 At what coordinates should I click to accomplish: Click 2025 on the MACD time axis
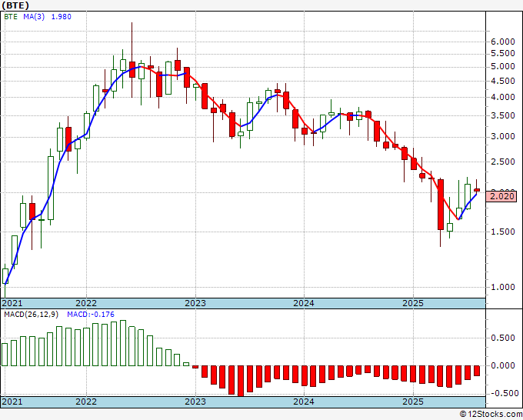[x=413, y=402]
